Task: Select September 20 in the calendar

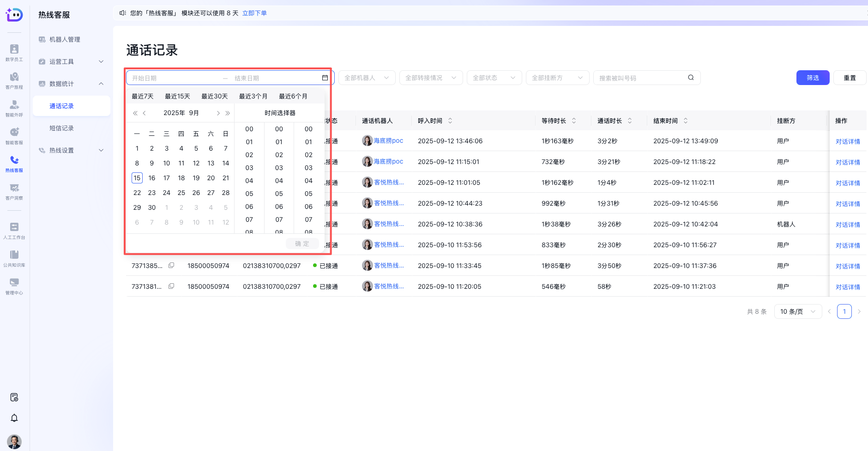Action: [x=211, y=178]
